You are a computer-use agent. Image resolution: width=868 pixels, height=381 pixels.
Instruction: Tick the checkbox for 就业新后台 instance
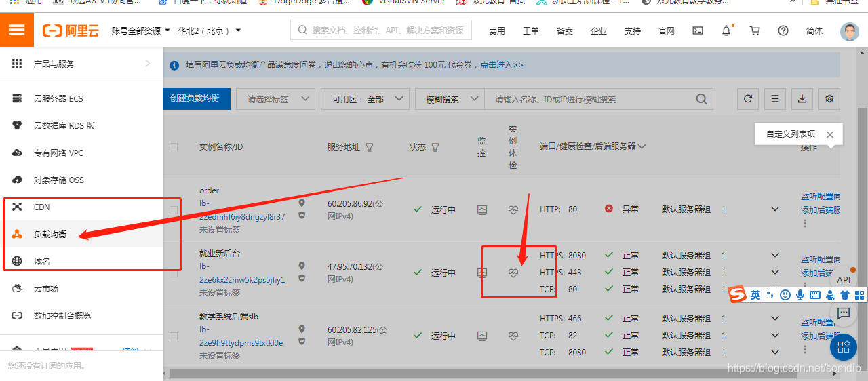click(174, 273)
